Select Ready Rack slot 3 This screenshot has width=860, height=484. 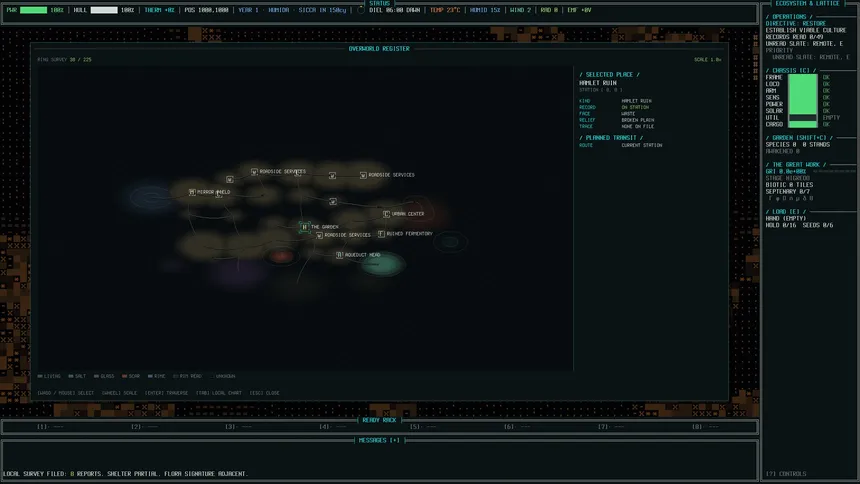pyautogui.click(x=239, y=426)
